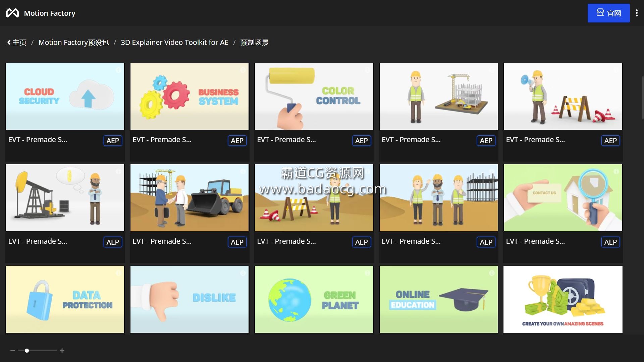This screenshot has width=644, height=362.
Task: Show info icon on three workers thumbnail
Action: click(x=492, y=171)
